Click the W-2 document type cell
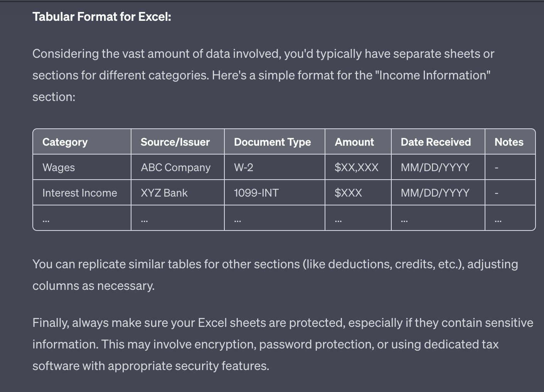 (x=244, y=167)
